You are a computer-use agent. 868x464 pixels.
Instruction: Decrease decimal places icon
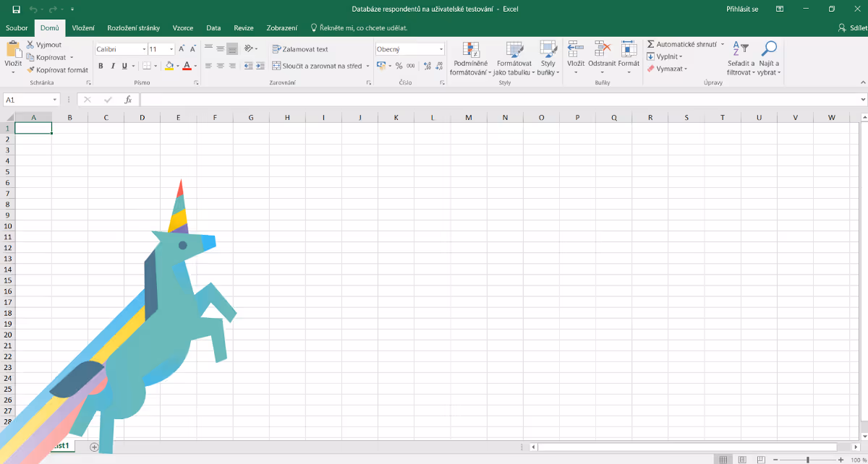tap(438, 66)
